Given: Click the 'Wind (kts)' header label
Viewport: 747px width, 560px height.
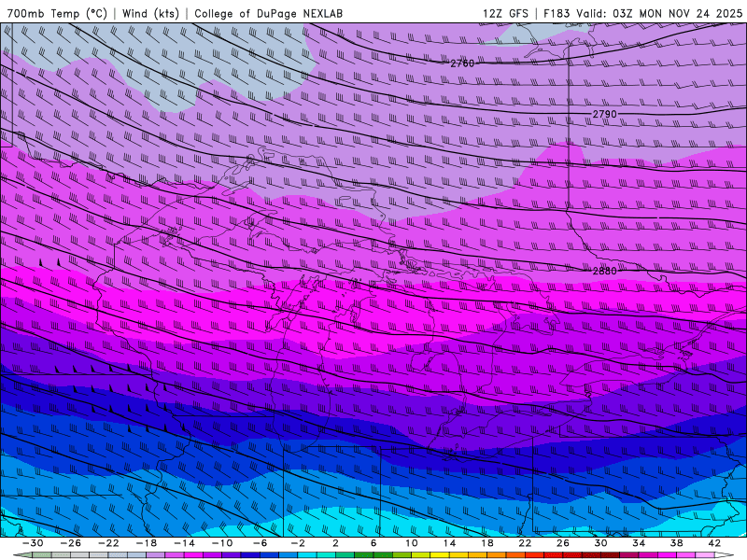Looking at the screenshot, I should click(x=150, y=13).
